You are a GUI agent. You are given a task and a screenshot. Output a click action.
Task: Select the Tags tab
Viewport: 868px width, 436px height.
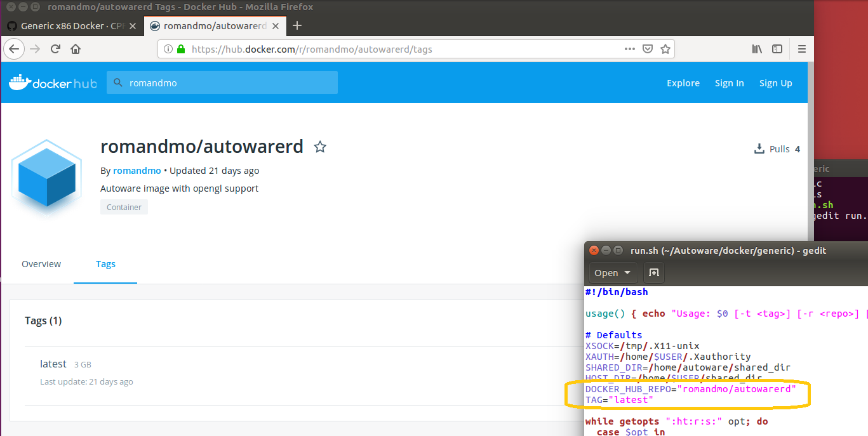pos(105,264)
